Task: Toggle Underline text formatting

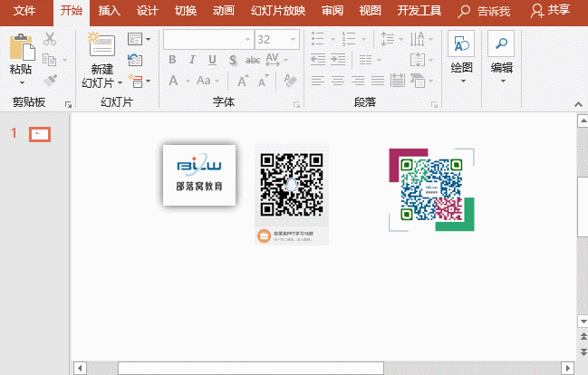Action: pos(212,60)
